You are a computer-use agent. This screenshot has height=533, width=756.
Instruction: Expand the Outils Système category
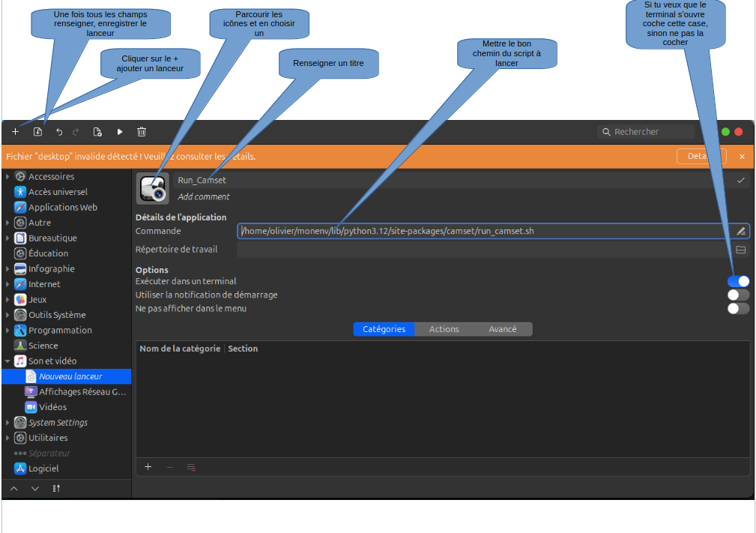coord(7,315)
